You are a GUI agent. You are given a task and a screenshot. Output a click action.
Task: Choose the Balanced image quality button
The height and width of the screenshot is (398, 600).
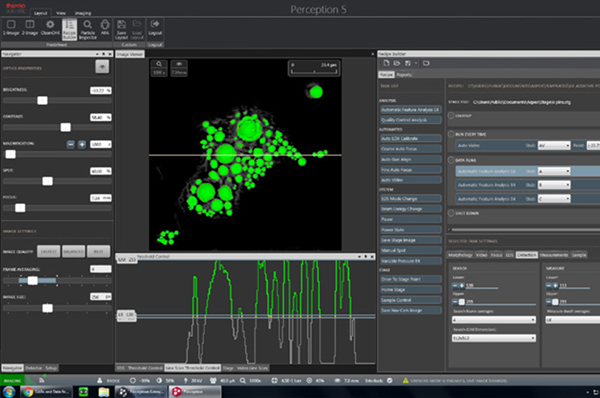click(x=73, y=251)
